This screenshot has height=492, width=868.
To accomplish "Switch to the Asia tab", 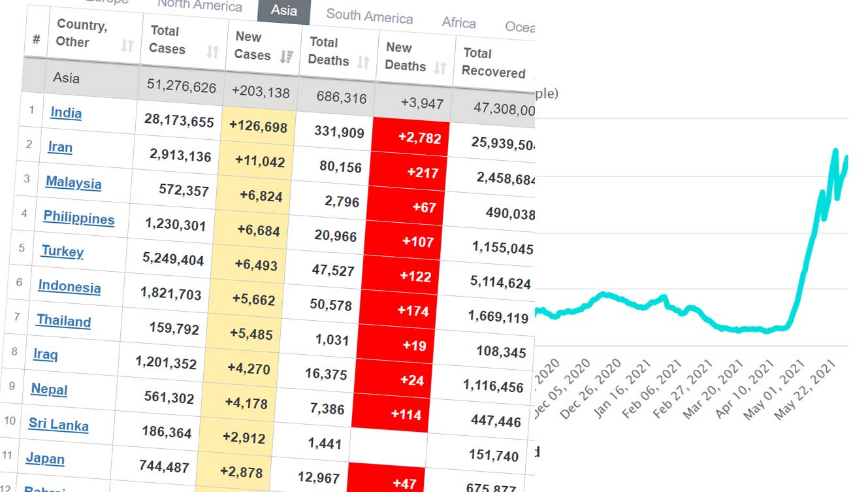I will click(x=284, y=11).
